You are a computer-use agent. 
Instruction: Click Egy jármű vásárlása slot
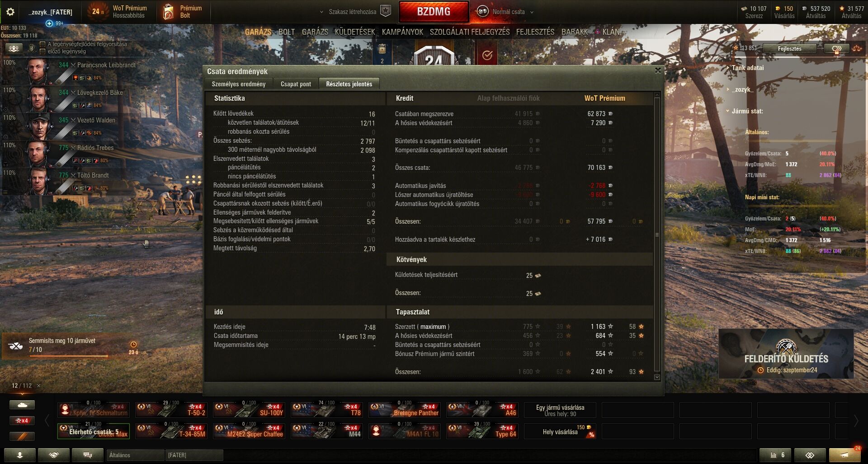pyautogui.click(x=560, y=410)
